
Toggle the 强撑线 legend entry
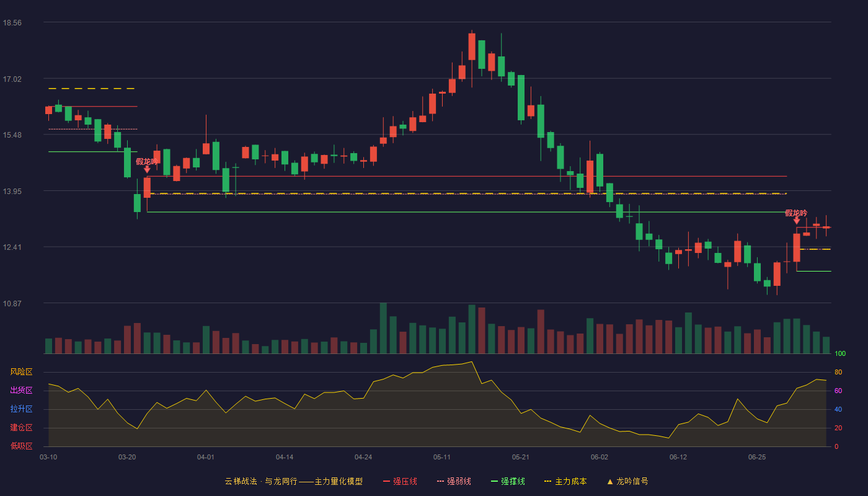[508, 481]
